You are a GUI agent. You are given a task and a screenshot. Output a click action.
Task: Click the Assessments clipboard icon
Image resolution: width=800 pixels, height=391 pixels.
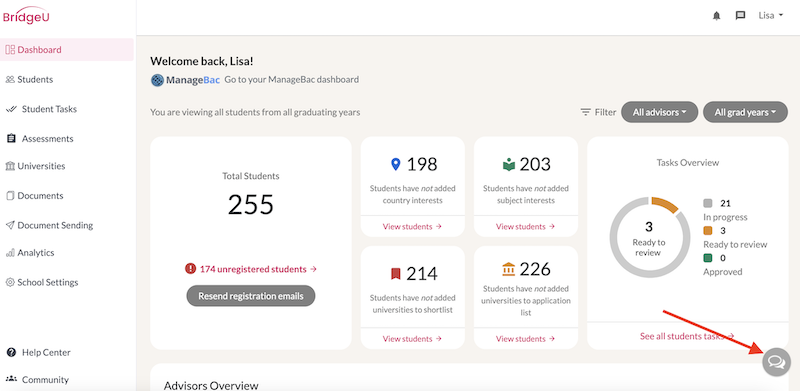[11, 138]
